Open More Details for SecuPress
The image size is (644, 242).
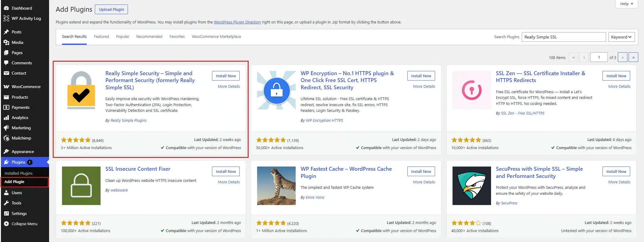(x=619, y=182)
